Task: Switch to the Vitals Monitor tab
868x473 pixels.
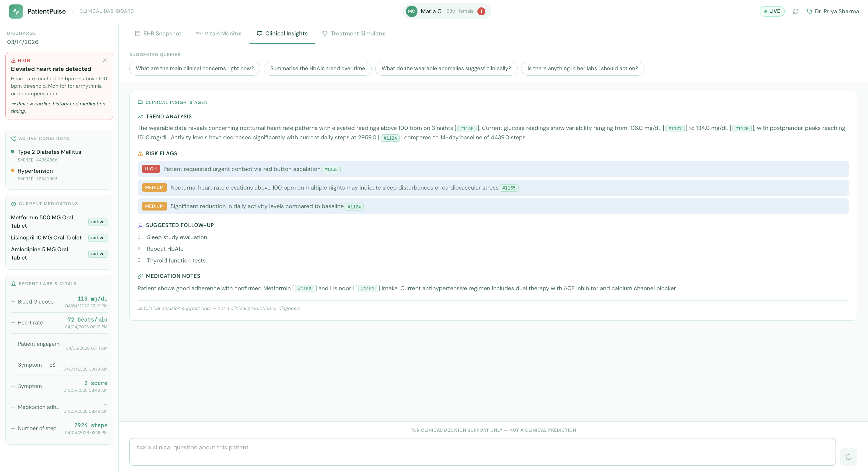Action: point(219,33)
